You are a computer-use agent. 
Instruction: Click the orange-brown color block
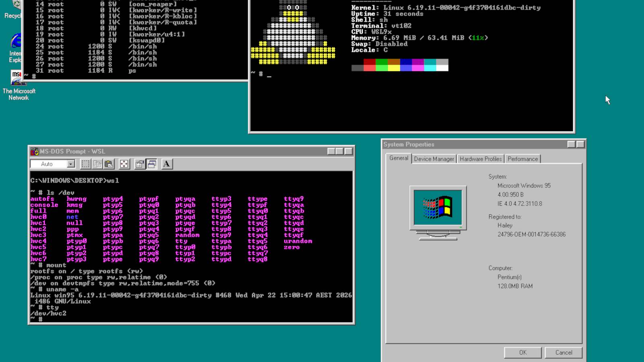coord(394,62)
